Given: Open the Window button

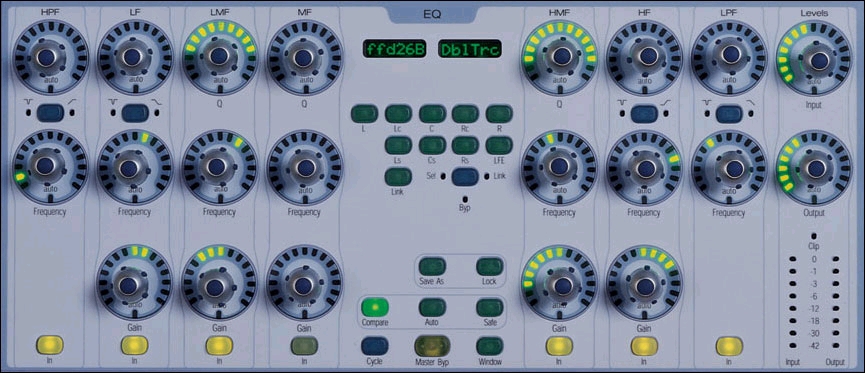Looking at the screenshot, I should click(x=490, y=345).
